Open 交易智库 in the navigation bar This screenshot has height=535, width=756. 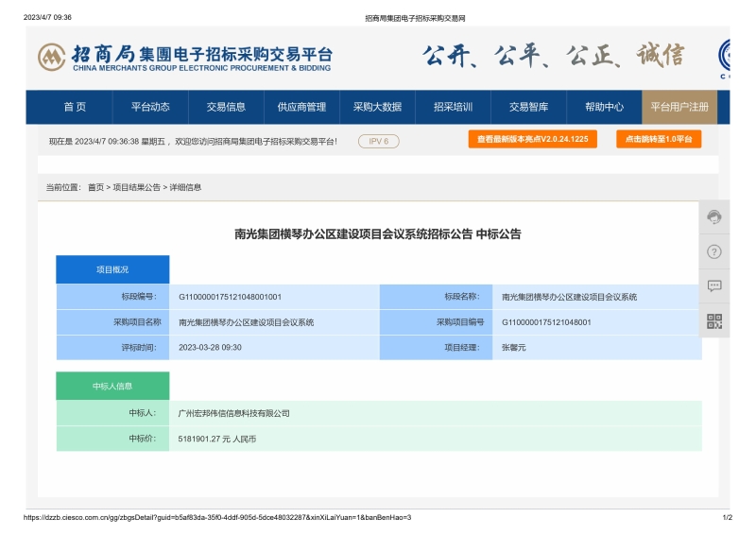point(528,107)
